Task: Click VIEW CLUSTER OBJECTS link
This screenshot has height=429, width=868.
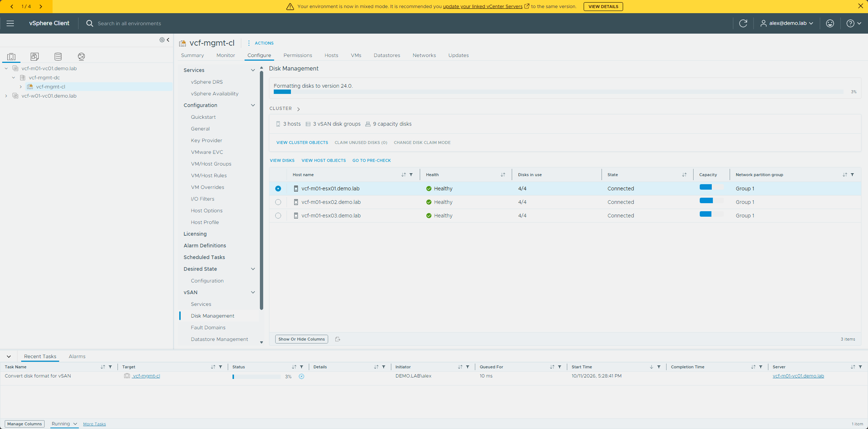Action: click(x=302, y=143)
